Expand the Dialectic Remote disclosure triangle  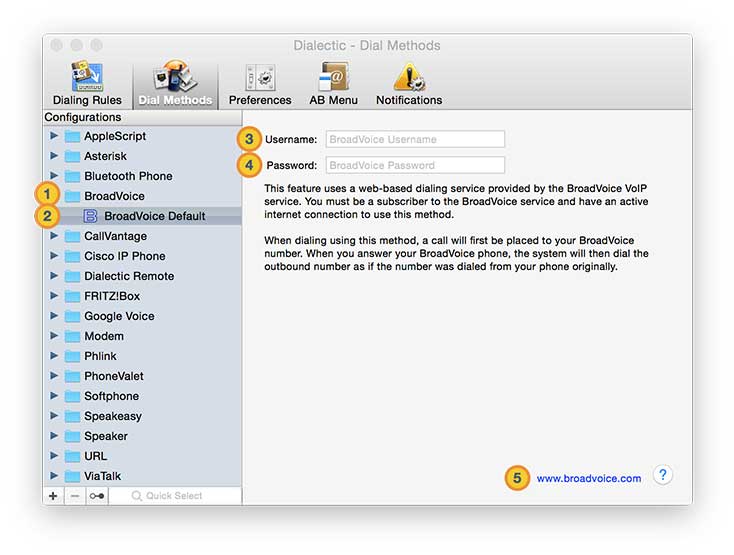(54, 276)
